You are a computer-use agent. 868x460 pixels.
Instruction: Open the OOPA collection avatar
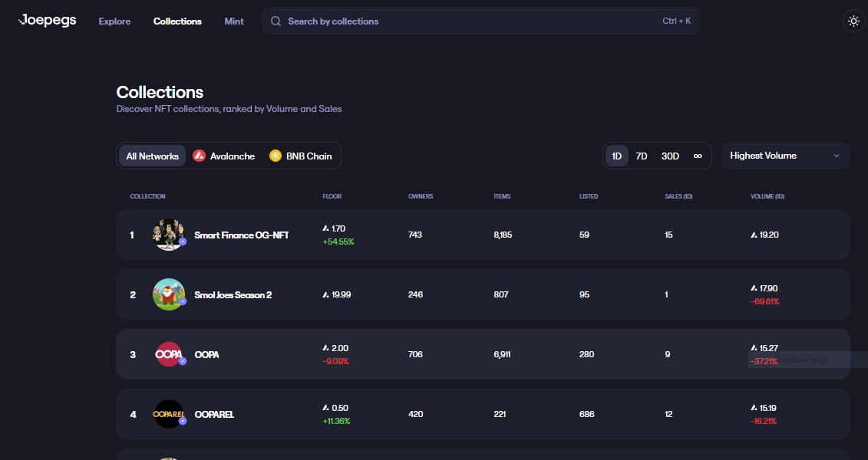(x=168, y=354)
